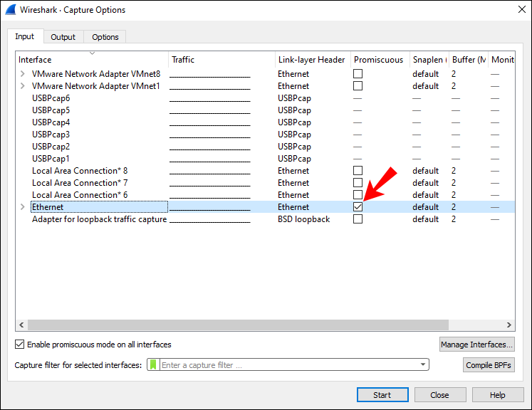532x410 pixels.
Task: Click the Buffer column header
Action: [469, 59]
